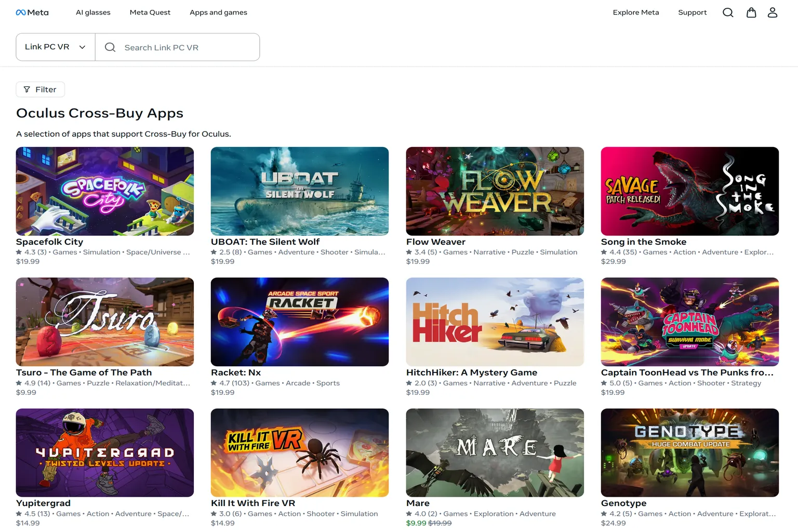The height and width of the screenshot is (532, 798).
Task: Click the funnel icon on Filter button
Action: click(27, 89)
